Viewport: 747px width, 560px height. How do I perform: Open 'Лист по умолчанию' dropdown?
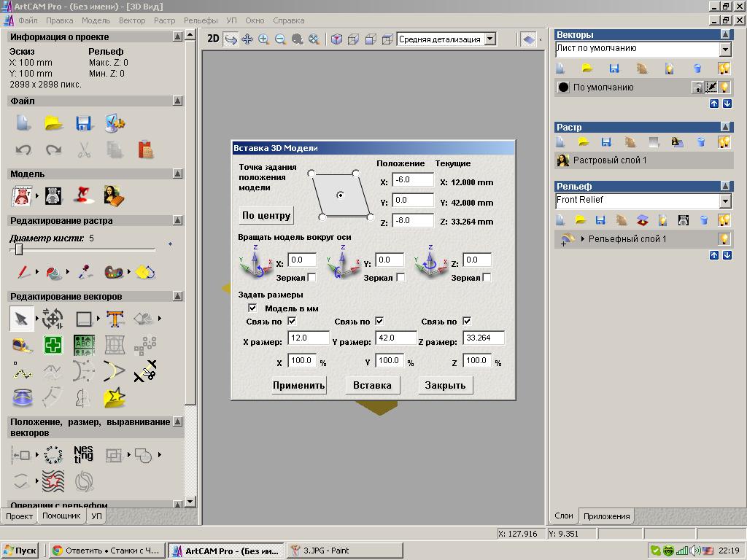[x=724, y=49]
